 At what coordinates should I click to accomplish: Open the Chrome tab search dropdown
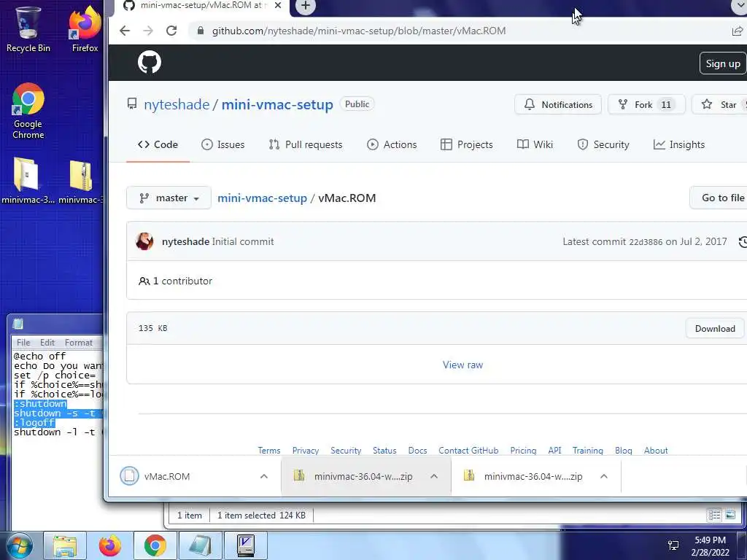click(739, 6)
